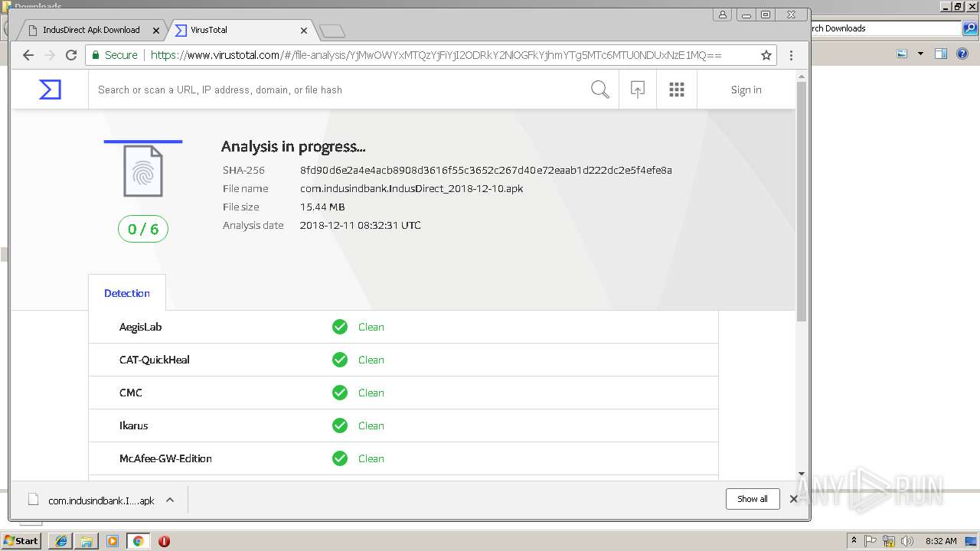Viewport: 980px width, 551px height.
Task: Click the SHA-256 hash value
Action: point(486,170)
